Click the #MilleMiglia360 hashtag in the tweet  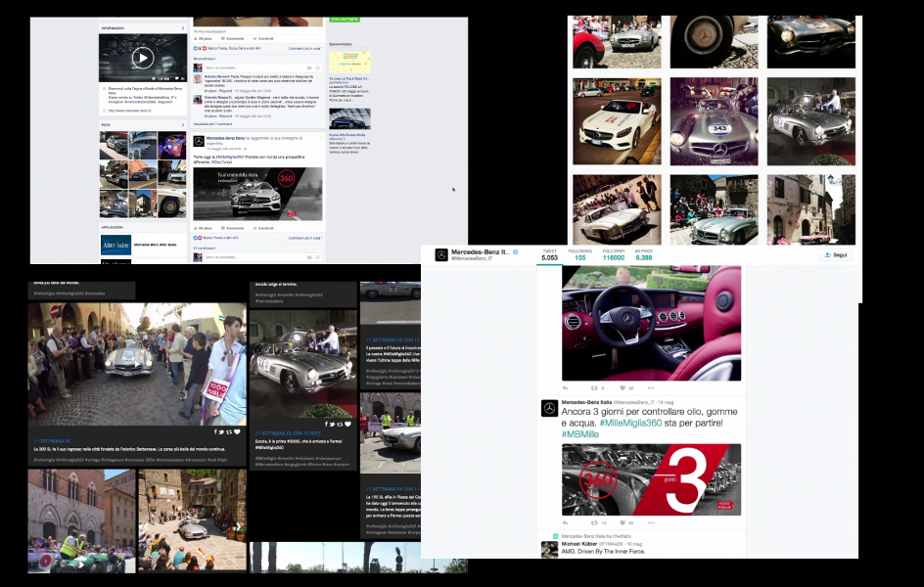(x=630, y=423)
